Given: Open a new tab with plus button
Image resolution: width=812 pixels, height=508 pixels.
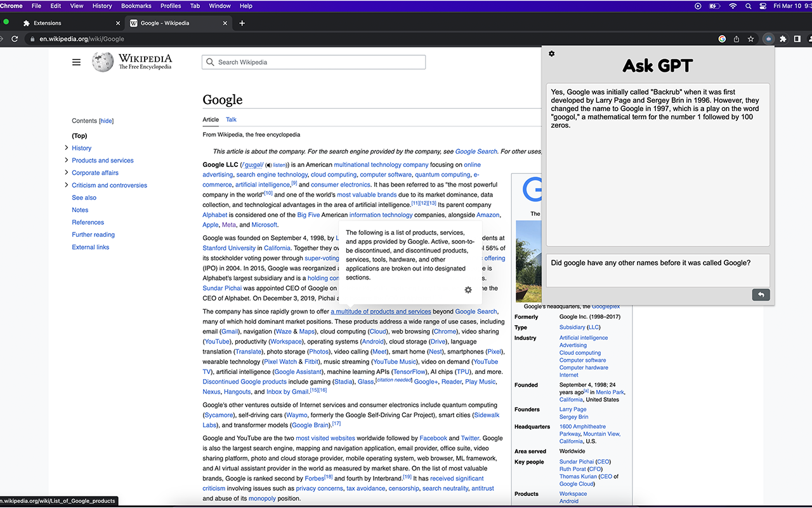Looking at the screenshot, I should pos(242,23).
